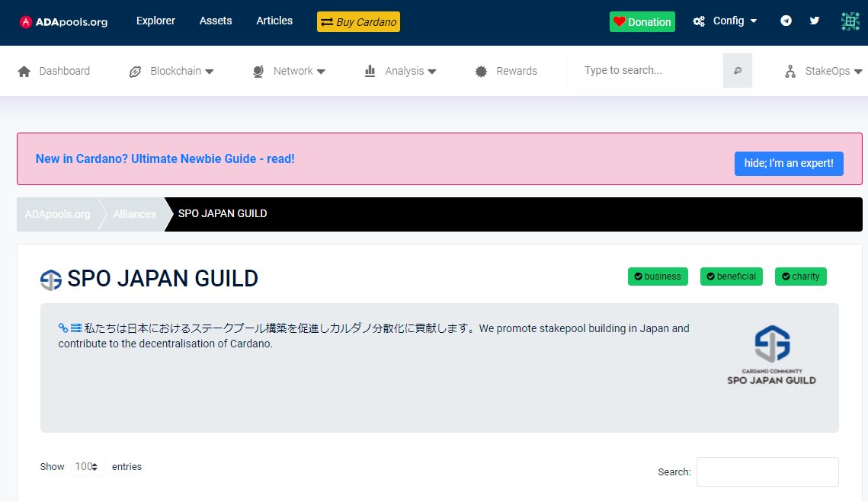
Task: Click the Japanese description text
Action: click(x=279, y=328)
